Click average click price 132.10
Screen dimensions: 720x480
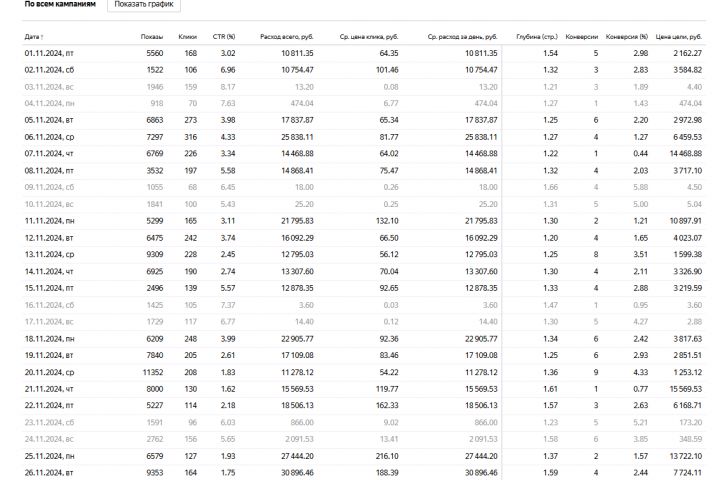coord(387,221)
